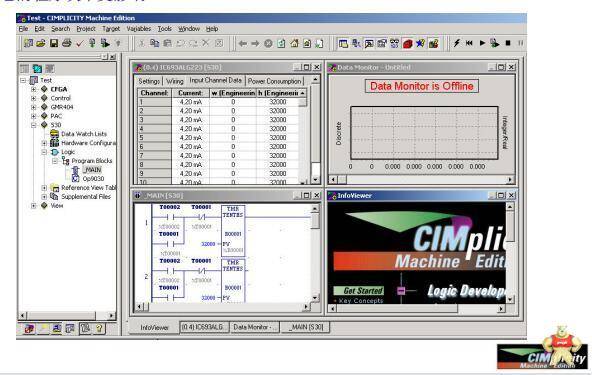Collapse the Logic tree node

pos(44,152)
